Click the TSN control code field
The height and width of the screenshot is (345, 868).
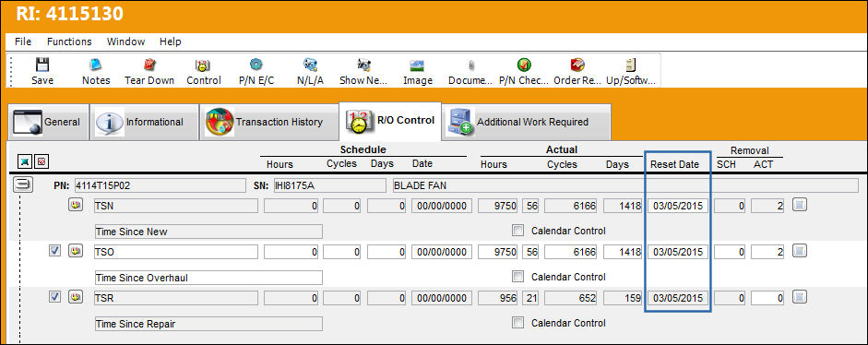pyautogui.click(x=175, y=206)
